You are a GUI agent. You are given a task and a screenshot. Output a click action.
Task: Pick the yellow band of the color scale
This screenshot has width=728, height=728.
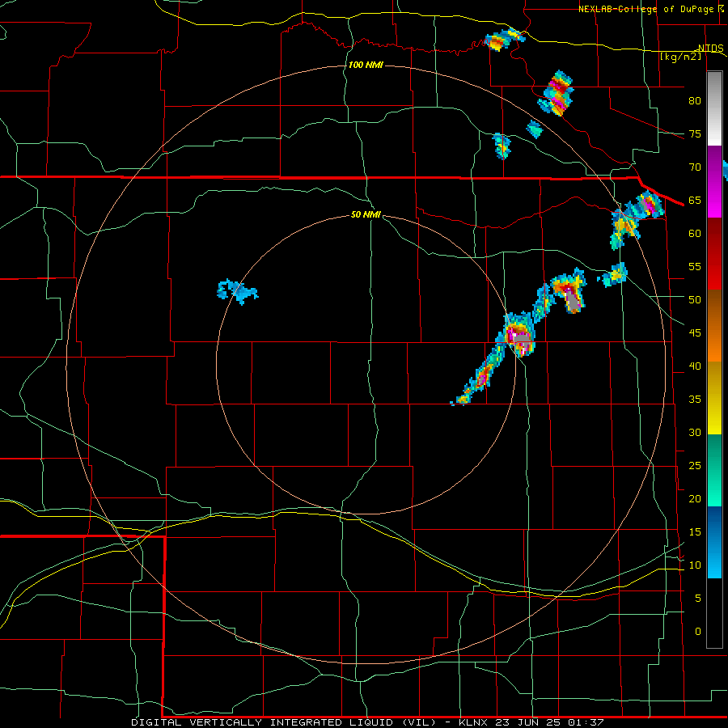click(x=714, y=398)
